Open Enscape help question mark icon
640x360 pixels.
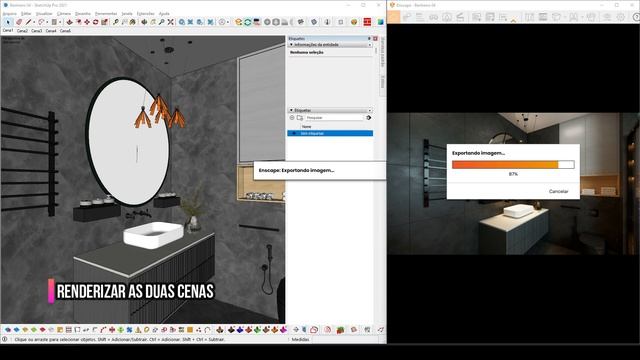(x=636, y=17)
